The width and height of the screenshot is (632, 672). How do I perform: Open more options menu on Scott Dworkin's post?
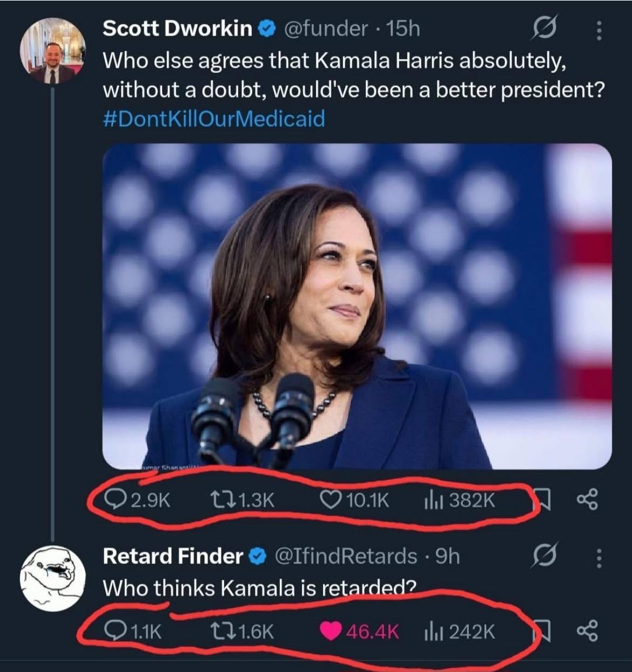click(598, 30)
